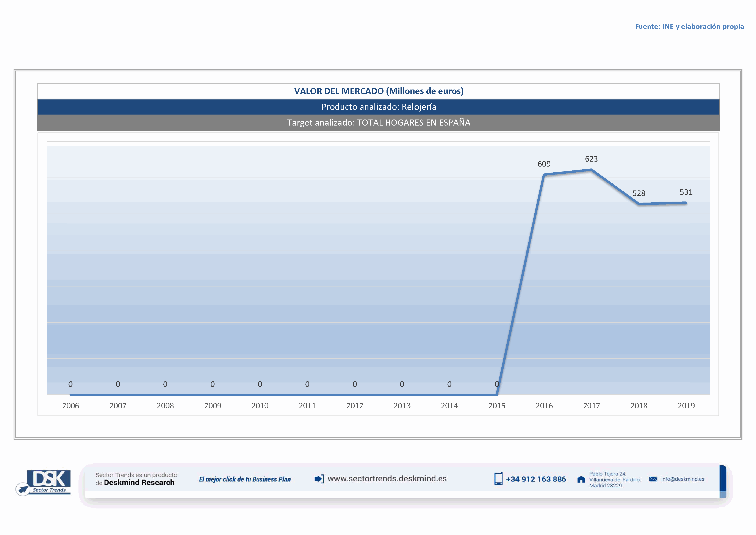Click the Deskmind Research text

click(x=139, y=483)
